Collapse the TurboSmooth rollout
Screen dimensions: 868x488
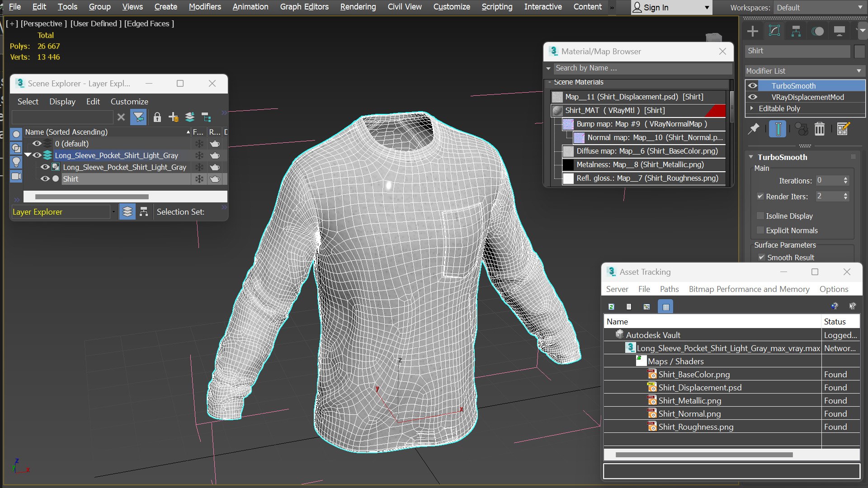751,157
